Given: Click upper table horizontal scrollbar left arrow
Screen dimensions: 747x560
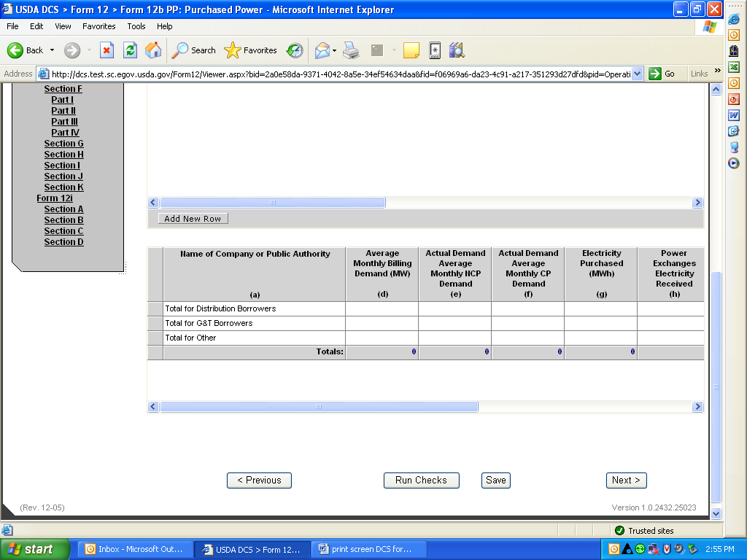Looking at the screenshot, I should point(153,203).
